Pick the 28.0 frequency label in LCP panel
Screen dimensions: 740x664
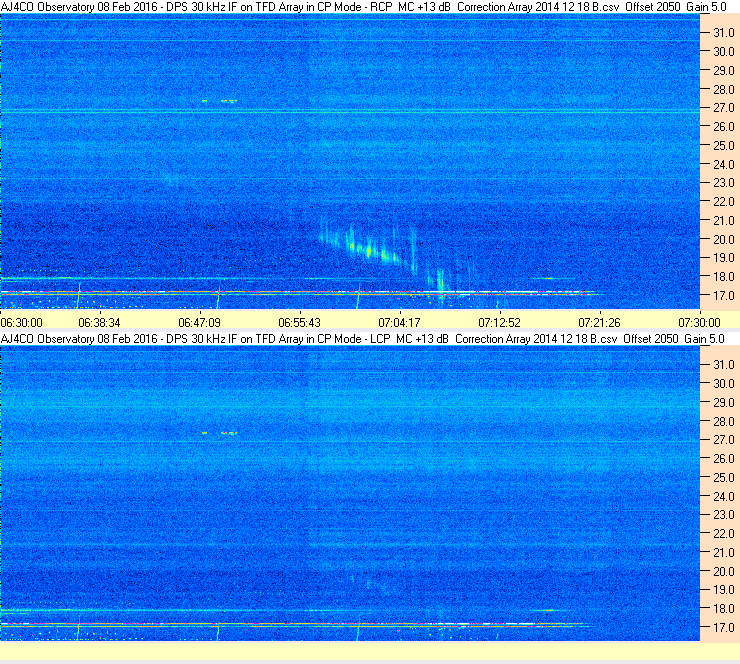(x=723, y=421)
